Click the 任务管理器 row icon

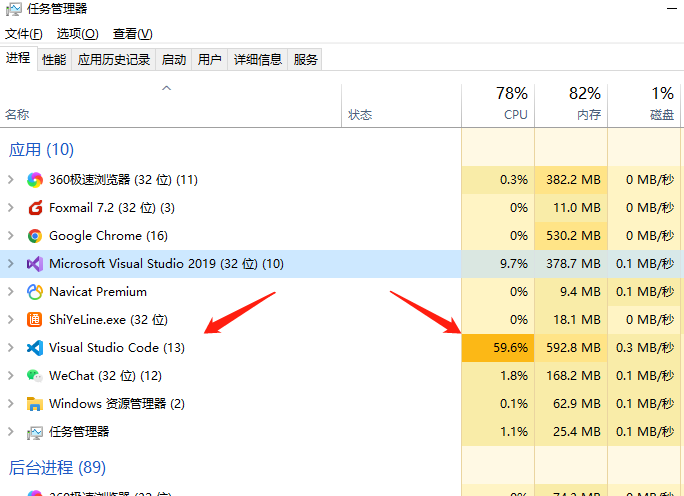click(x=35, y=432)
